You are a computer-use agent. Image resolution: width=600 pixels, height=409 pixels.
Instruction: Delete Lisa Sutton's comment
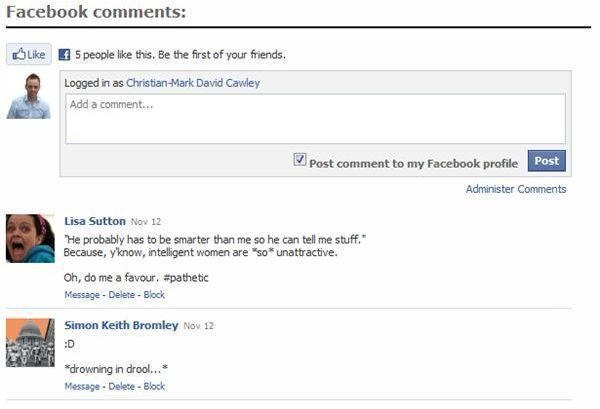[122, 295]
